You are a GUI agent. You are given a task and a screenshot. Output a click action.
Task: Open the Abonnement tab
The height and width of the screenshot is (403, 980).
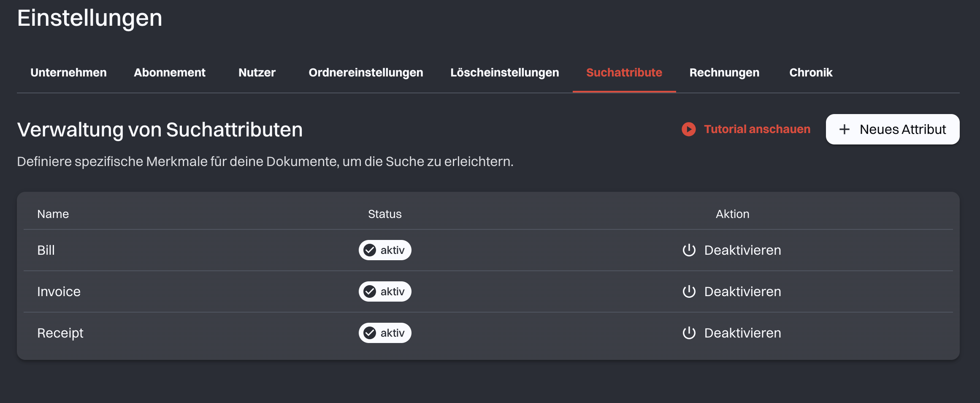(170, 73)
